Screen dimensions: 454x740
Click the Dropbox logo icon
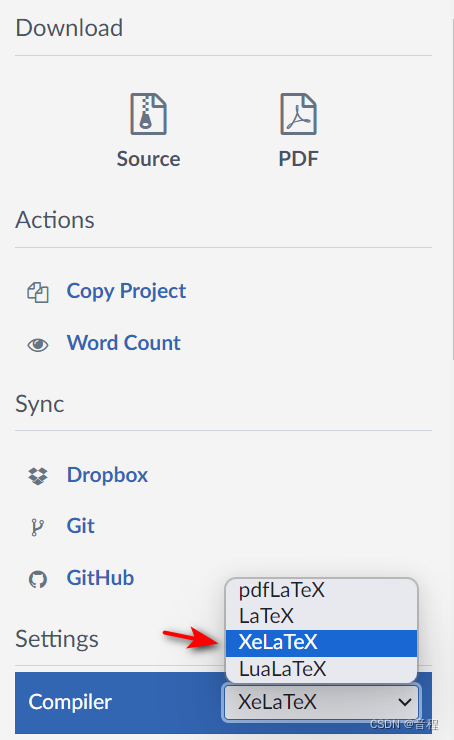tap(38, 476)
